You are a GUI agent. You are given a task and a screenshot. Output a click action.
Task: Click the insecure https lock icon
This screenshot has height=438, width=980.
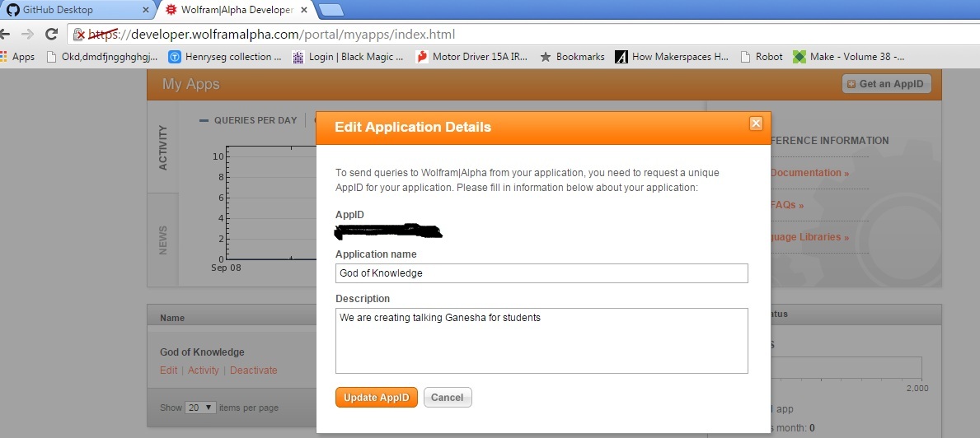coord(79,35)
